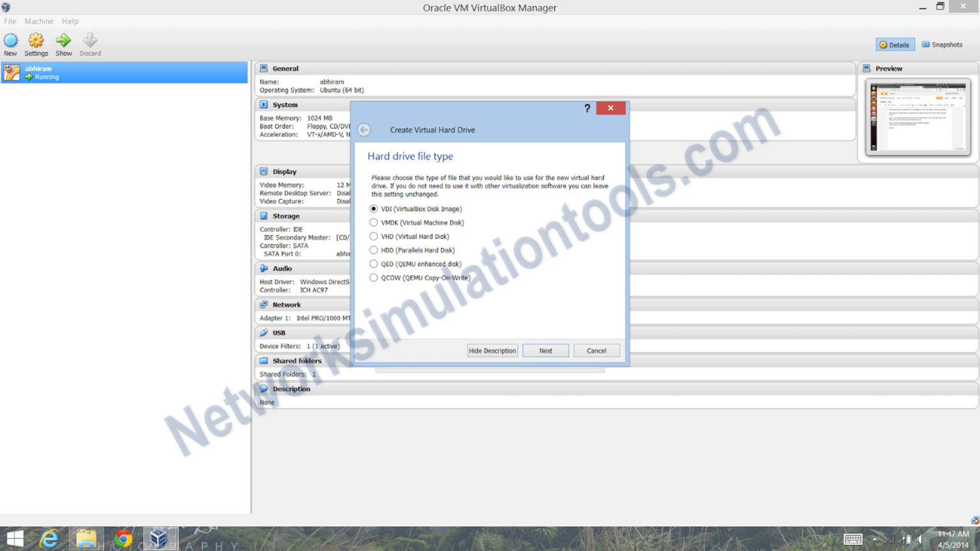Open Google Chrome from the taskbar
Image resolution: width=980 pixels, height=551 pixels.
click(123, 537)
